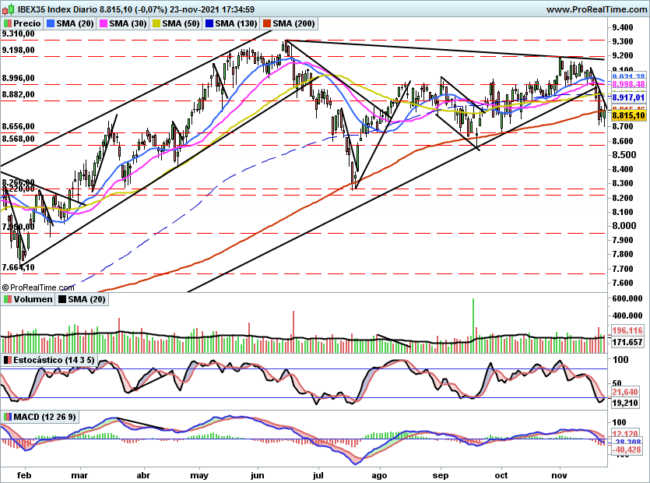Open the Estocástico (14 3 5) indicator label

coord(49,360)
